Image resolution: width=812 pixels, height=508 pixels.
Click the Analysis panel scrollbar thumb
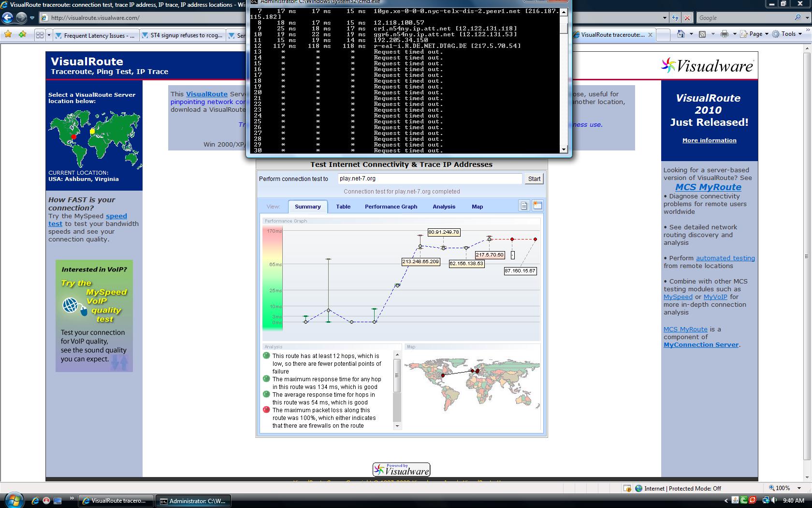click(x=397, y=375)
